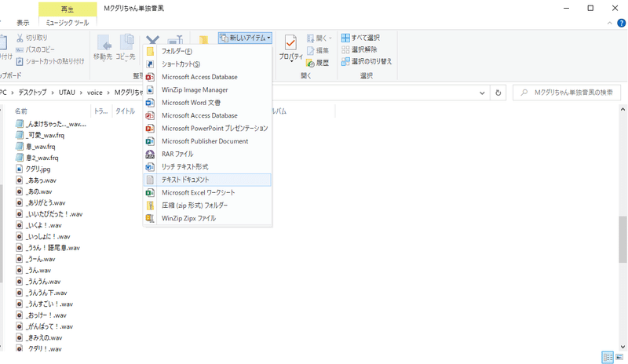This screenshot has width=628, height=364.
Task: Switch to large icons view at bottom right
Action: click(x=619, y=357)
